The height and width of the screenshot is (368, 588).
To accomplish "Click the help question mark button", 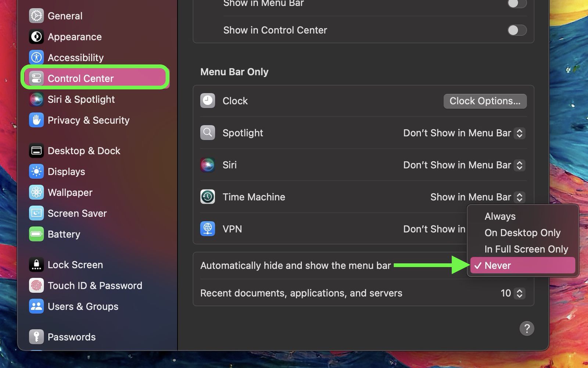I will click(x=527, y=328).
